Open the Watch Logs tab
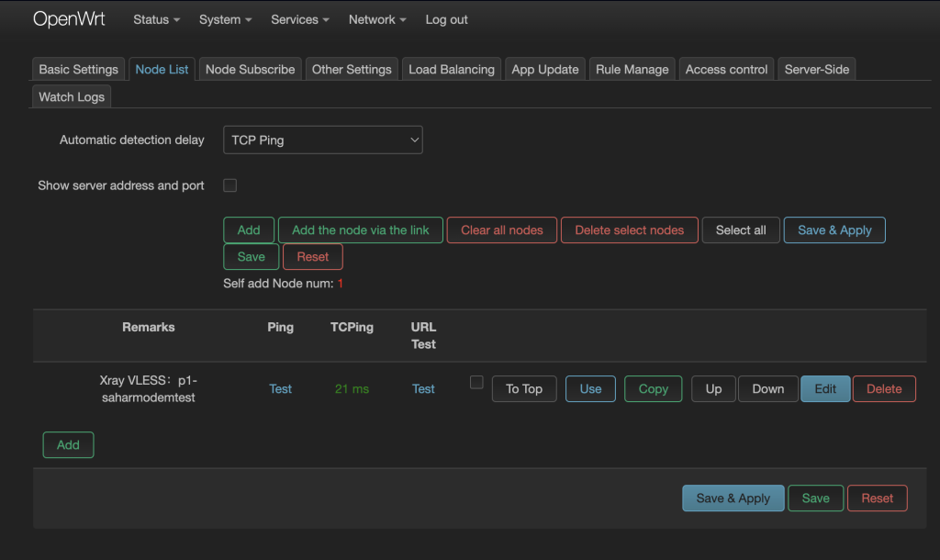Viewport: 940px width, 560px height. click(x=72, y=96)
